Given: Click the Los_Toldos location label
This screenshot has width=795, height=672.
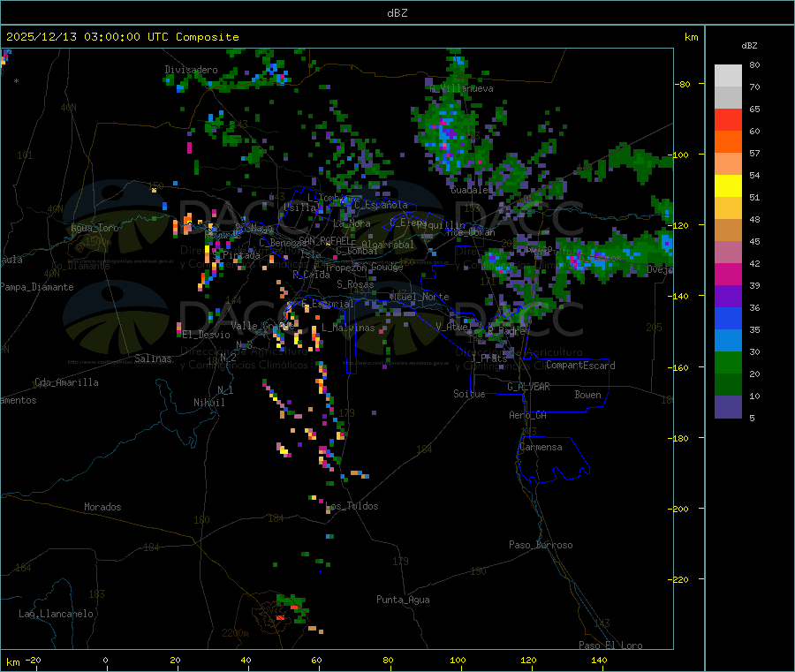Looking at the screenshot, I should (x=352, y=506).
